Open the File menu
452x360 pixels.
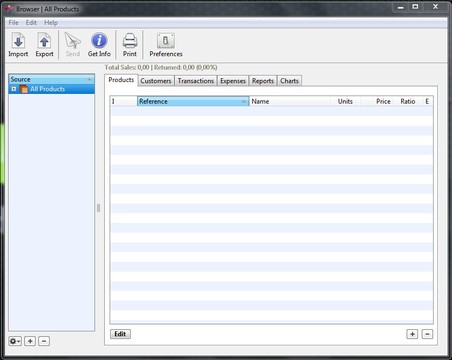click(x=13, y=23)
